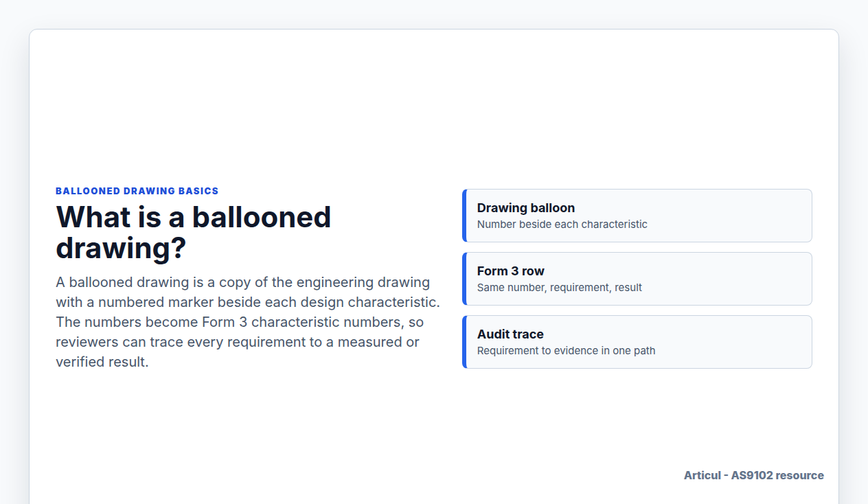868x504 pixels.
Task: Select the Form 3 row card
Action: (x=637, y=279)
